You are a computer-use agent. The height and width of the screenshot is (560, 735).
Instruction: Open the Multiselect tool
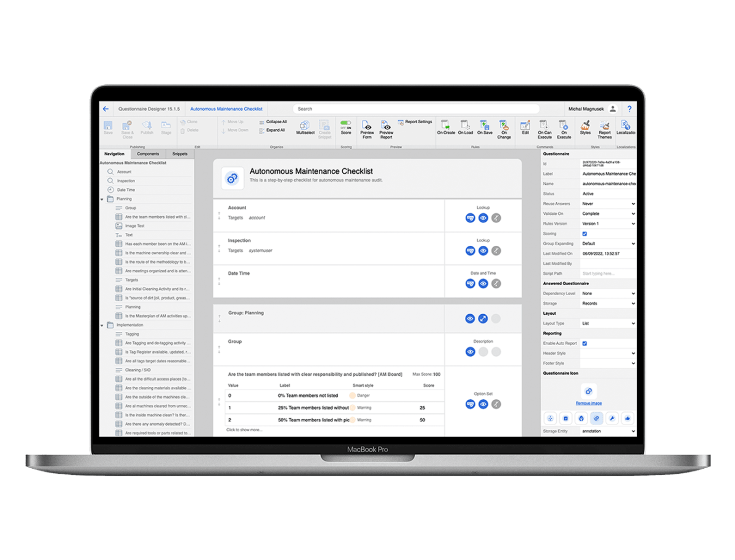click(305, 126)
